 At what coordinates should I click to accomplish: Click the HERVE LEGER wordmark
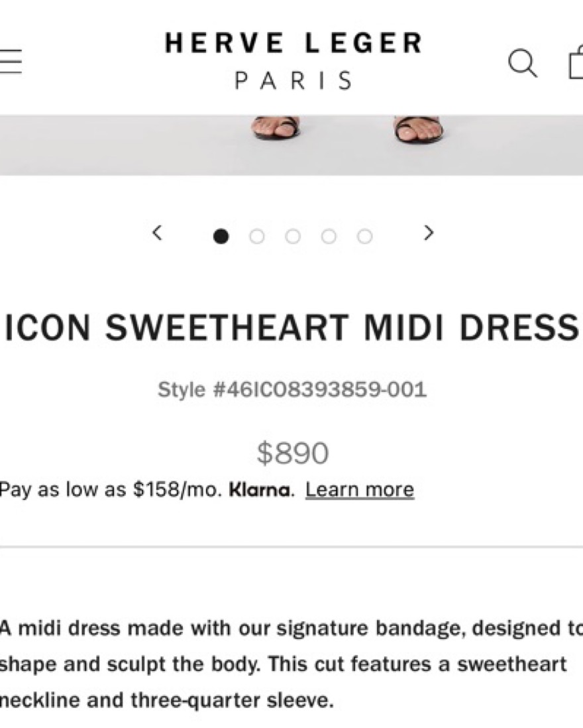tap(293, 44)
